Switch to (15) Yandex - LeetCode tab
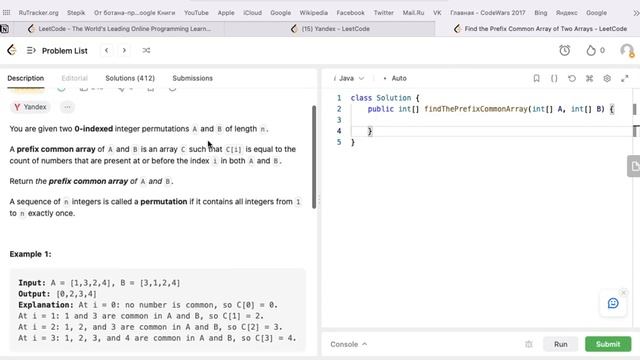The width and height of the screenshot is (640, 360). click(x=330, y=29)
